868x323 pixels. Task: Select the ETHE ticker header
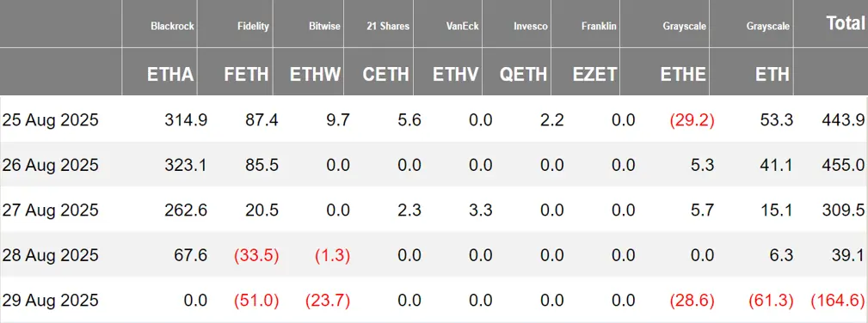coord(682,74)
